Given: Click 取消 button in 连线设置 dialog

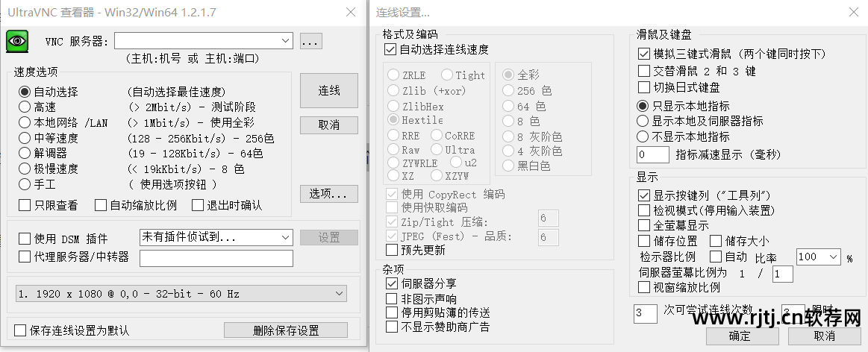Looking at the screenshot, I should click(824, 336).
